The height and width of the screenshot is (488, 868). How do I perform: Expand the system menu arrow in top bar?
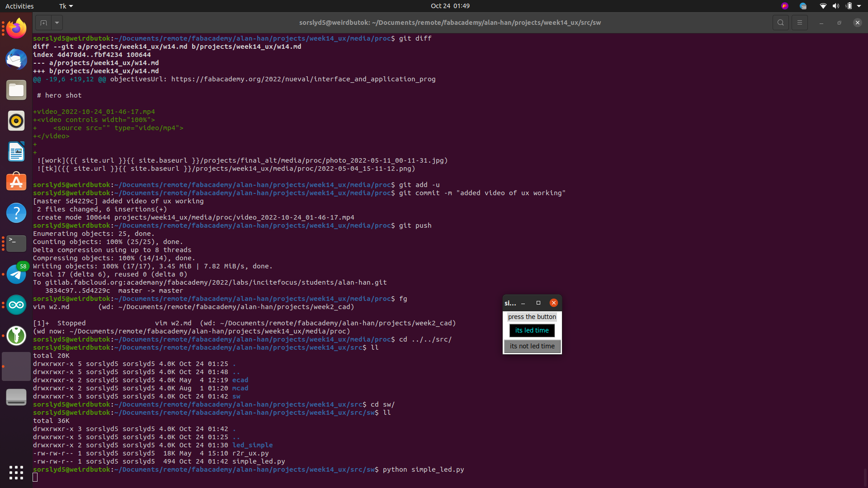pyautogui.click(x=859, y=6)
